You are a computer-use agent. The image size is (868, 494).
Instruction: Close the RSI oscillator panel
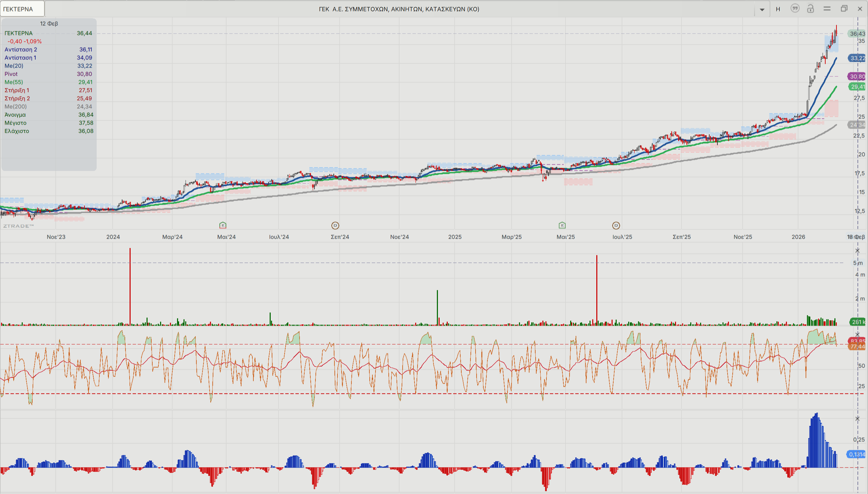pyautogui.click(x=857, y=334)
